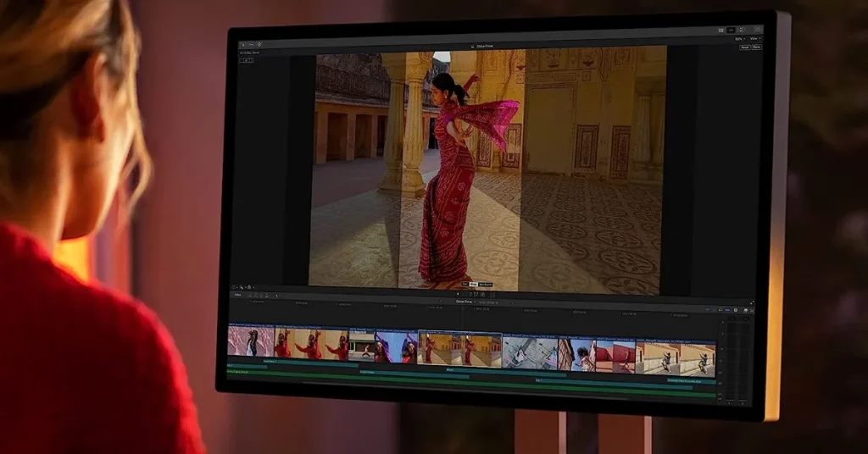Select the grey aerial courtyard clip in the timeline
Screen dimensions: 868x454
tap(531, 352)
